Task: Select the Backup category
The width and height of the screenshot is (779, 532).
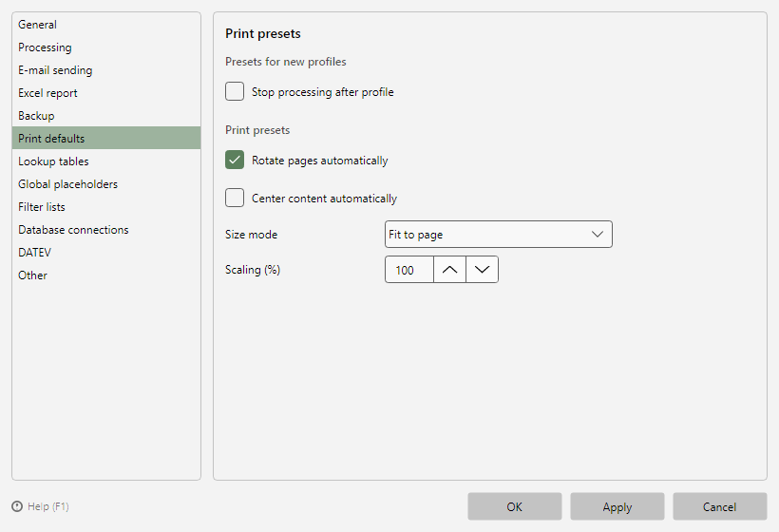Action: [105, 116]
